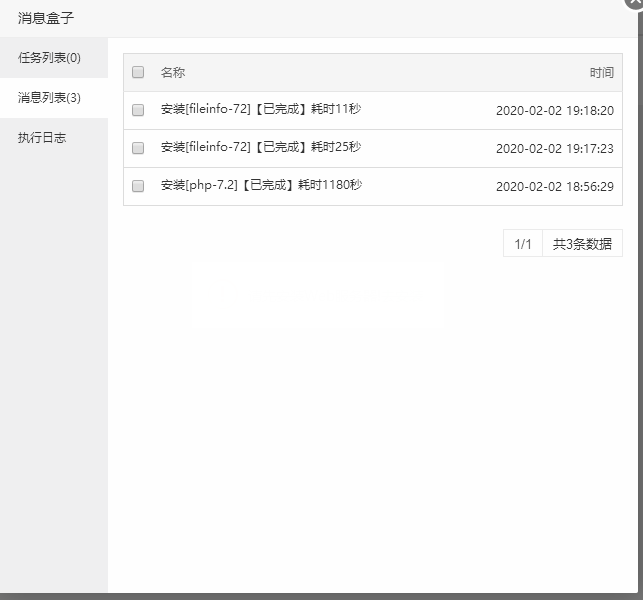This screenshot has height=600, width=643.
Task: Click the 名称 column header
Action: [173, 73]
